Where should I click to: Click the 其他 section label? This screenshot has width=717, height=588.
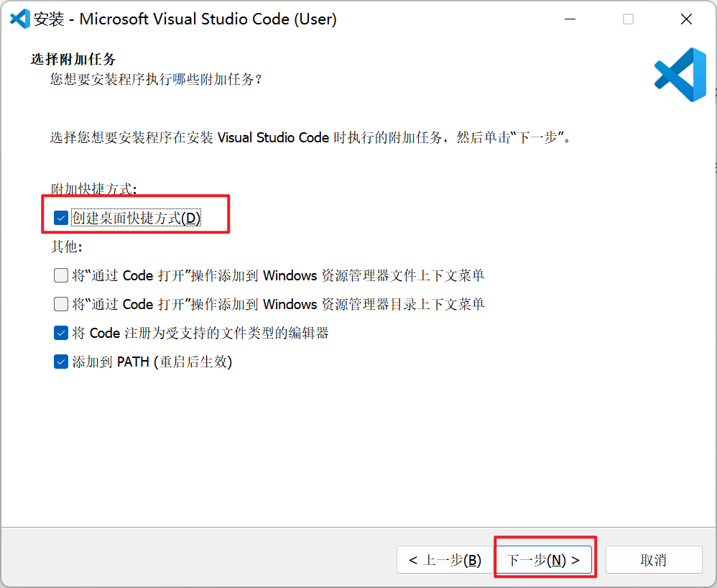pos(66,247)
